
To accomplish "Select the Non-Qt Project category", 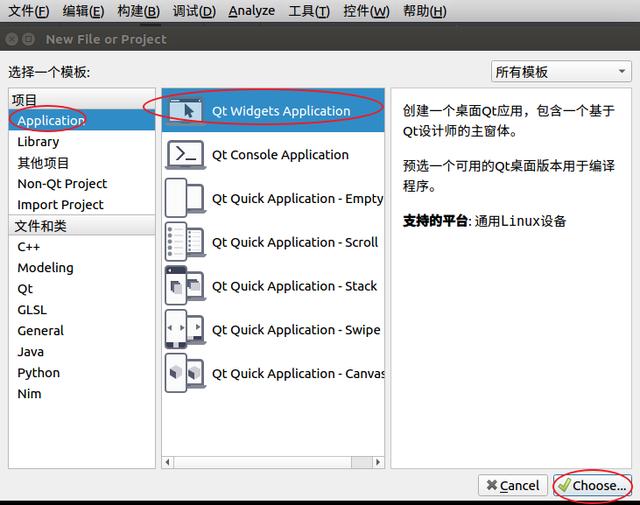I will (x=82, y=184).
